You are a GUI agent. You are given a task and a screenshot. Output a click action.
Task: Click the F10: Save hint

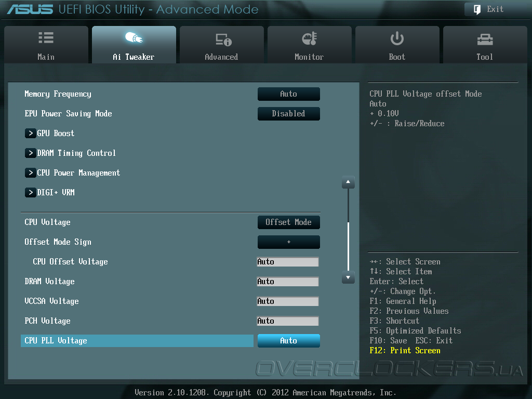pyautogui.click(x=389, y=341)
